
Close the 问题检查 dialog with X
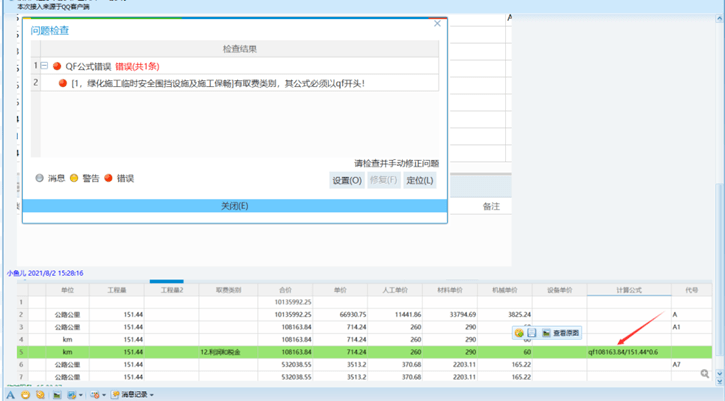[437, 24]
